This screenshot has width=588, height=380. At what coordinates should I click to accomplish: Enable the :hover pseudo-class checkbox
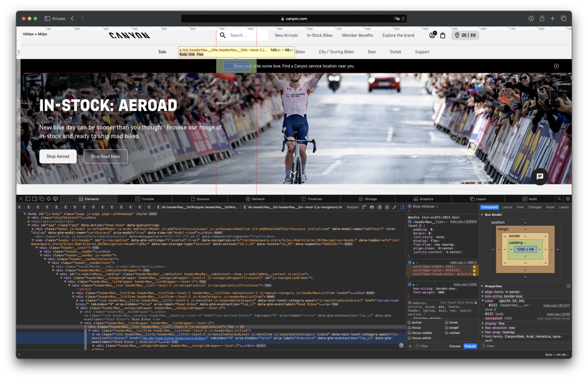pos(446,322)
